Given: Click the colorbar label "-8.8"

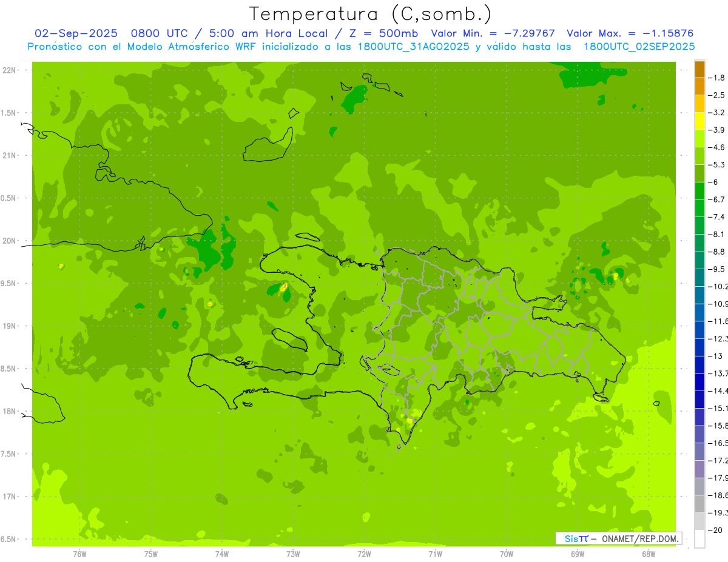Looking at the screenshot, I should pyautogui.click(x=718, y=252).
